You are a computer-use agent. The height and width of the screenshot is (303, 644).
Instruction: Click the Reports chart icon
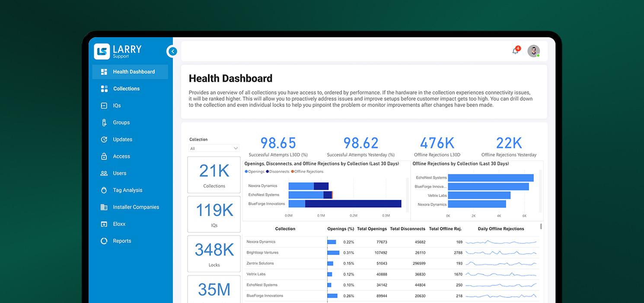pyautogui.click(x=104, y=241)
